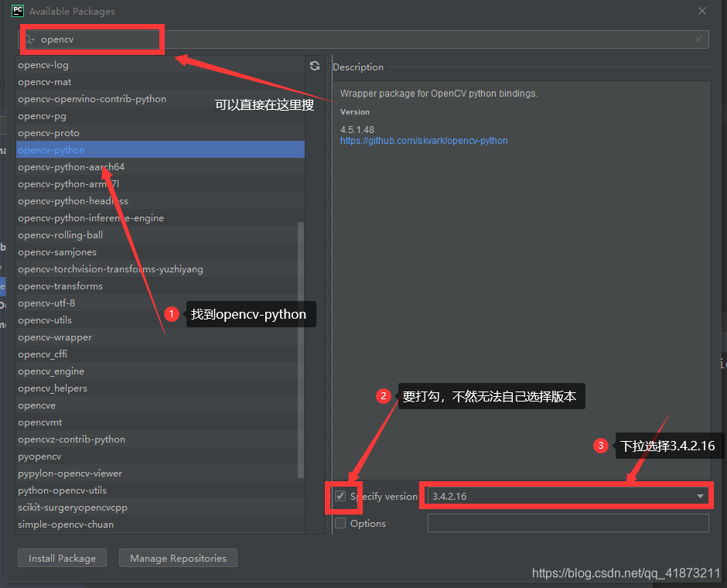The image size is (727, 588).
Task: Click the reload package list icon
Action: [x=315, y=66]
